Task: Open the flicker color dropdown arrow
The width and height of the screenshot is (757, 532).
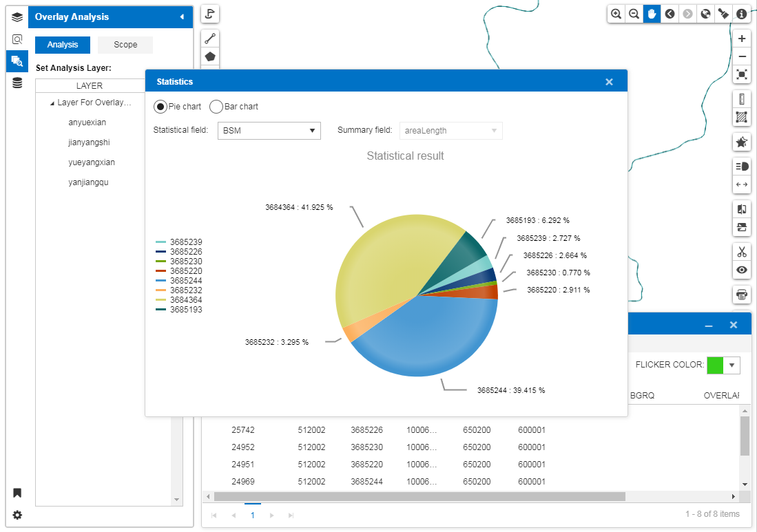Action: (x=732, y=365)
